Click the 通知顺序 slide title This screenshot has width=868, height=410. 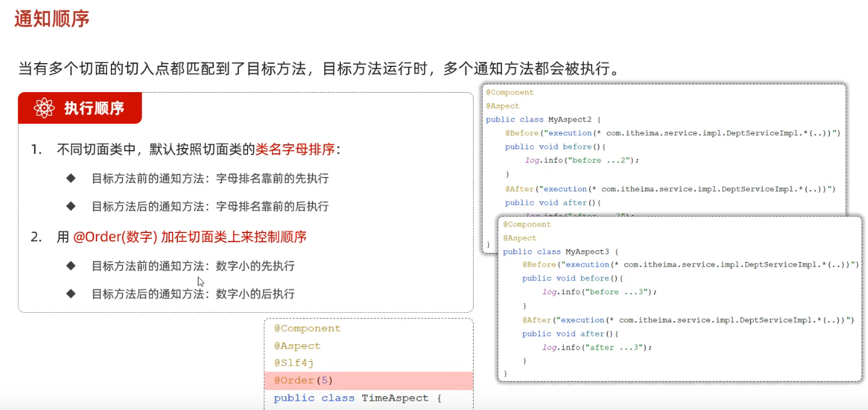click(52, 19)
